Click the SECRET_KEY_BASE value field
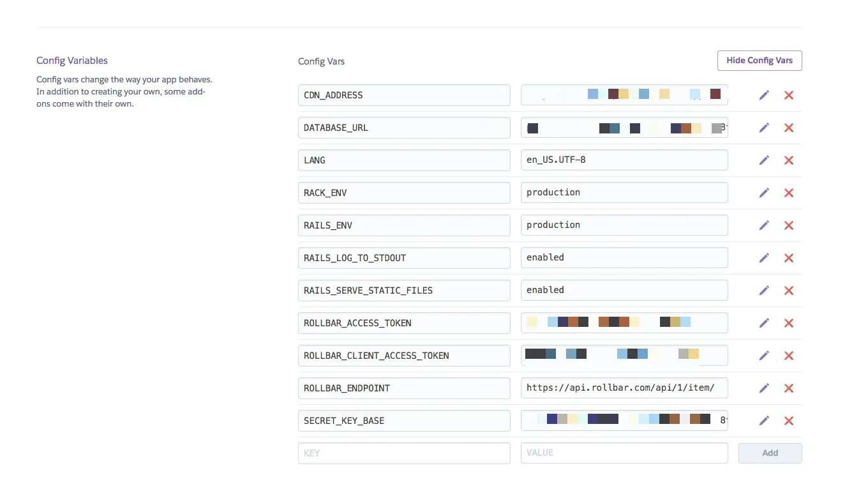Image resolution: width=868 pixels, height=498 pixels. tap(624, 421)
